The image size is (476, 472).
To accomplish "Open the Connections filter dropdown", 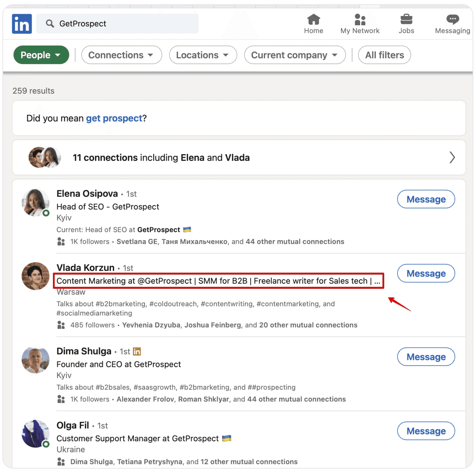I will coord(121,55).
